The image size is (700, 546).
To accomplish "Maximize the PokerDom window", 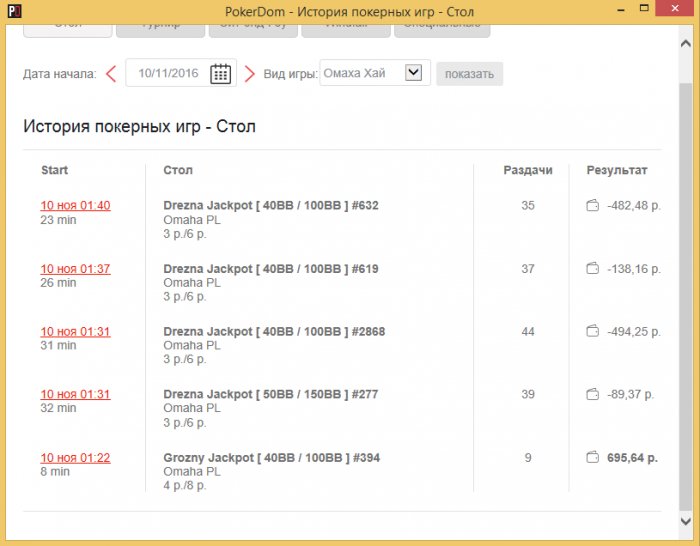I will [644, 8].
